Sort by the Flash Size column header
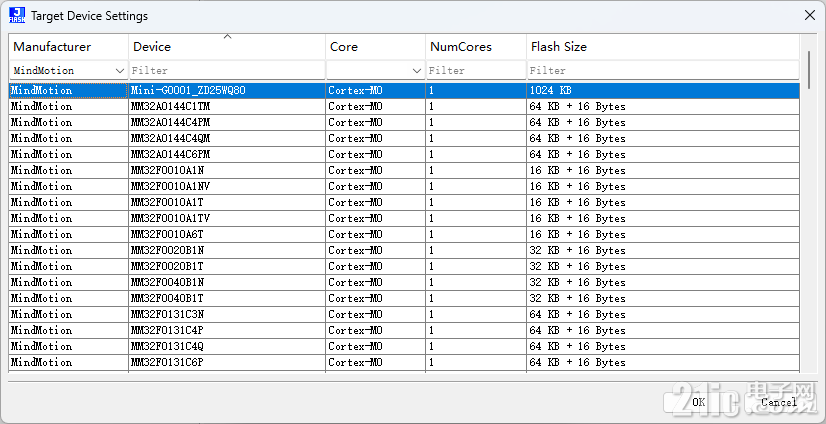826x424 pixels. click(663, 47)
